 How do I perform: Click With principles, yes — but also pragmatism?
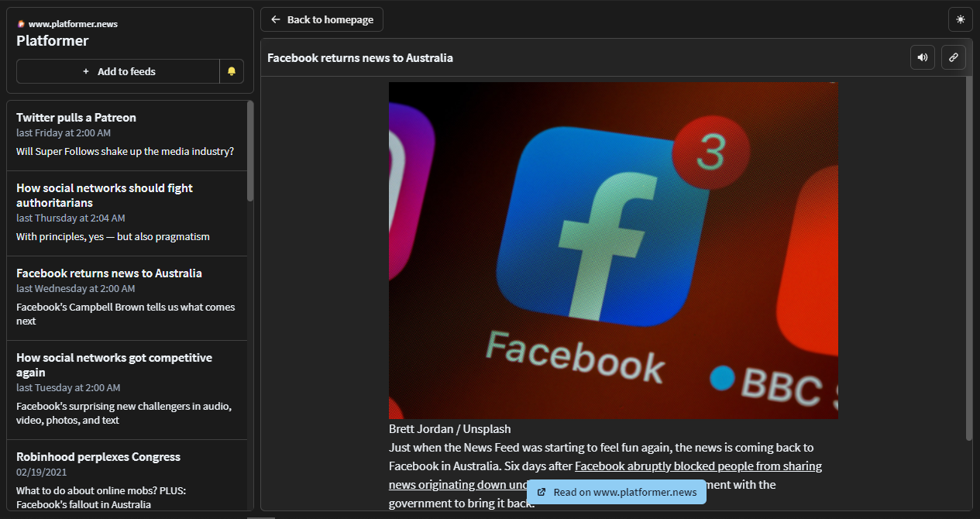click(x=113, y=237)
